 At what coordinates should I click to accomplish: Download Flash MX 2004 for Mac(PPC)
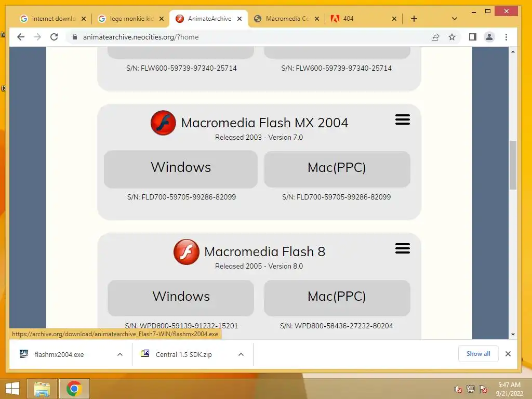337,169
